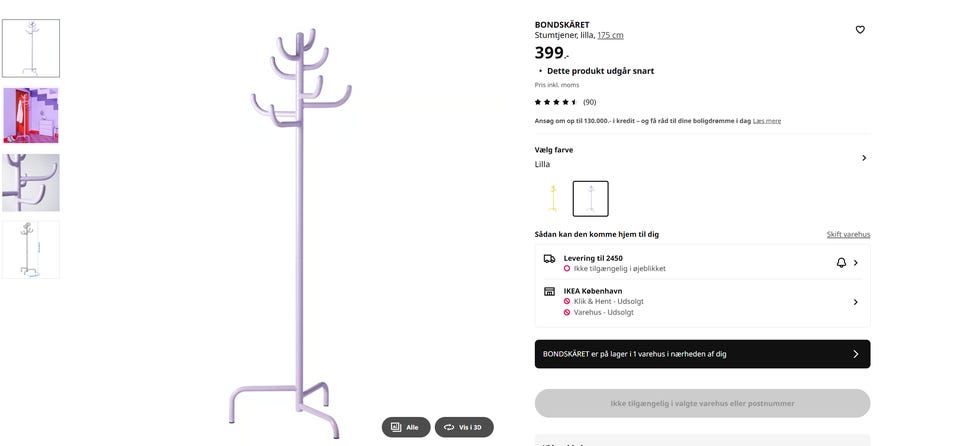This screenshot has height=446, width=960.
Task: Click the delivery truck icon
Action: [549, 258]
